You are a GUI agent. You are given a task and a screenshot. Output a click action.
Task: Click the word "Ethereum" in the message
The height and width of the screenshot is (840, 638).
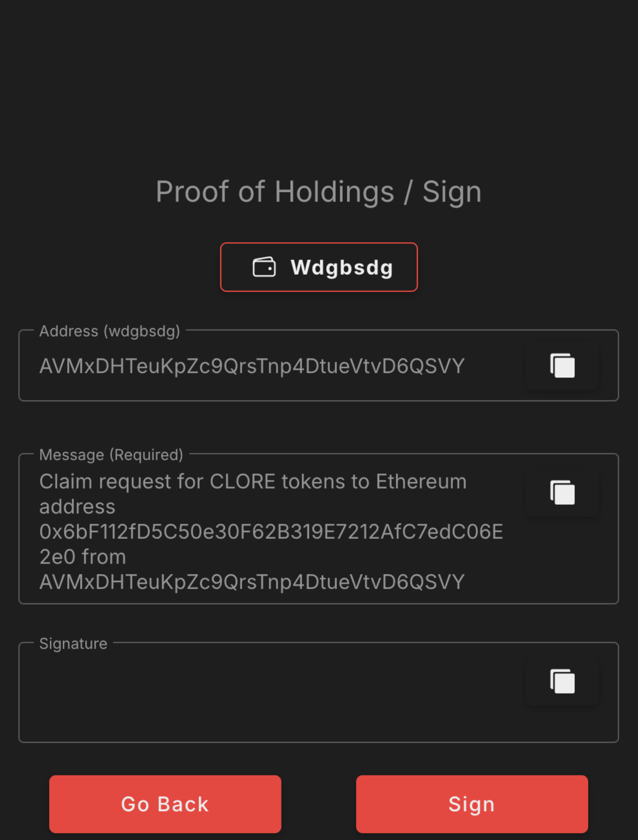coord(421,482)
